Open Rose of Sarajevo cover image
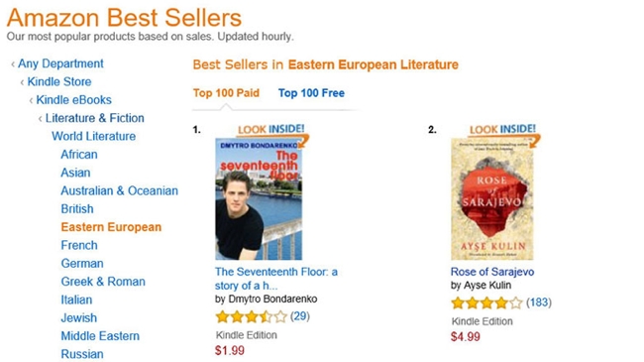This screenshot has width=644, height=362. click(492, 198)
